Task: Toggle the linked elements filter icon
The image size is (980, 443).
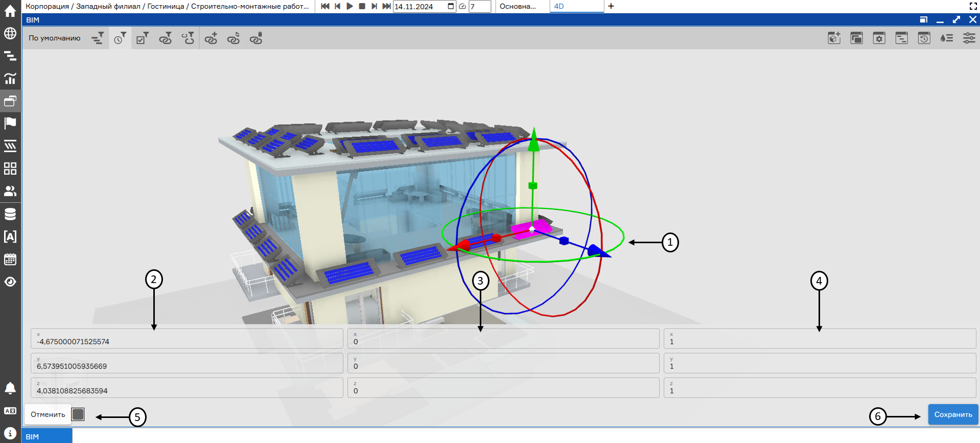Action: tap(165, 38)
